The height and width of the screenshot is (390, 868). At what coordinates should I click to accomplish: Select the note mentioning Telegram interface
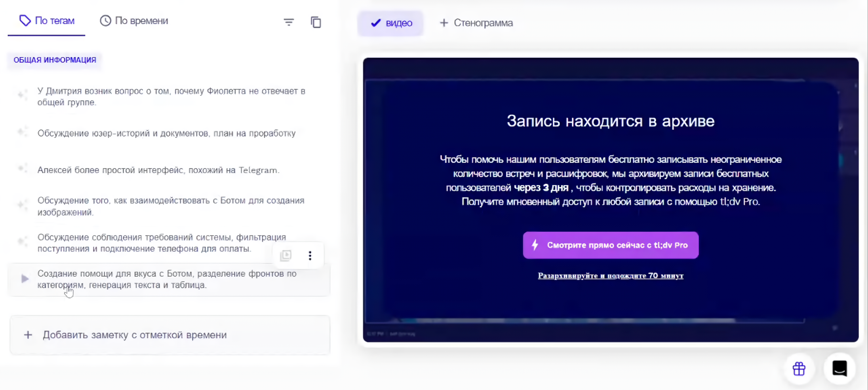point(158,170)
